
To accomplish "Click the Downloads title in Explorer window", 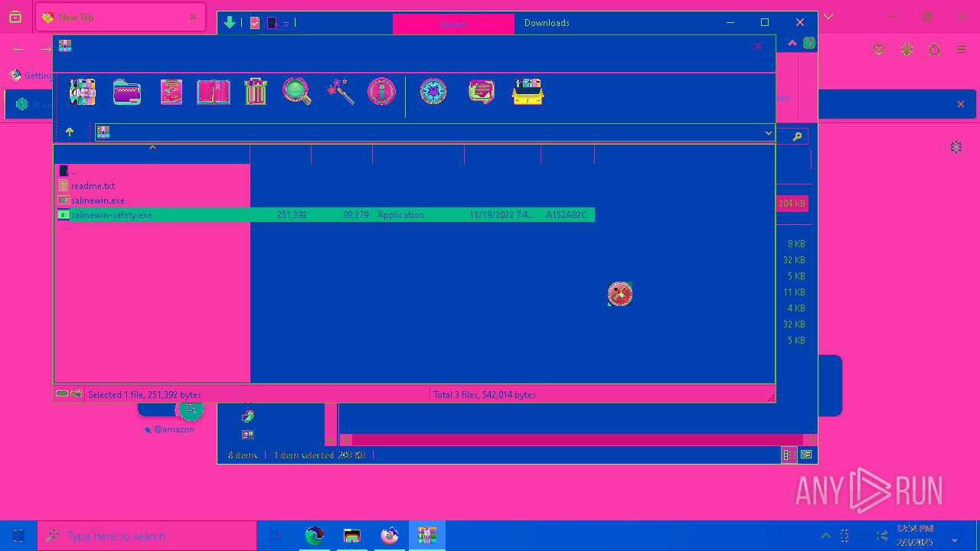I will coord(547,23).
